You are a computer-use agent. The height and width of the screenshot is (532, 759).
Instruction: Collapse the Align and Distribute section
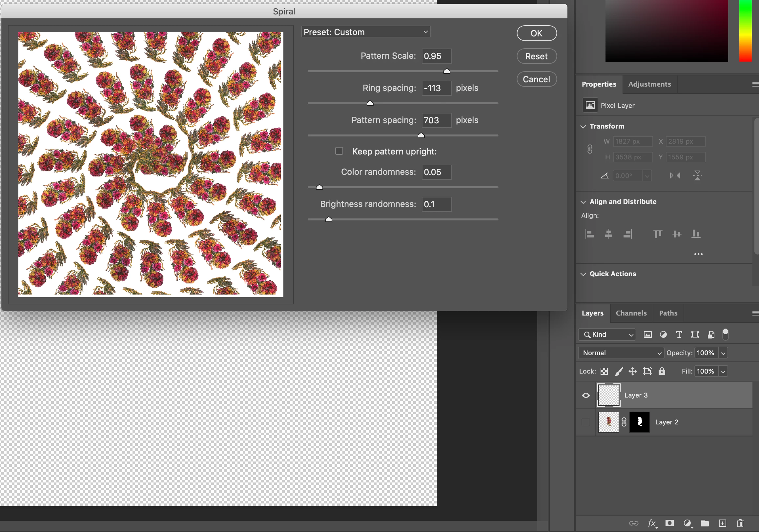(x=584, y=202)
